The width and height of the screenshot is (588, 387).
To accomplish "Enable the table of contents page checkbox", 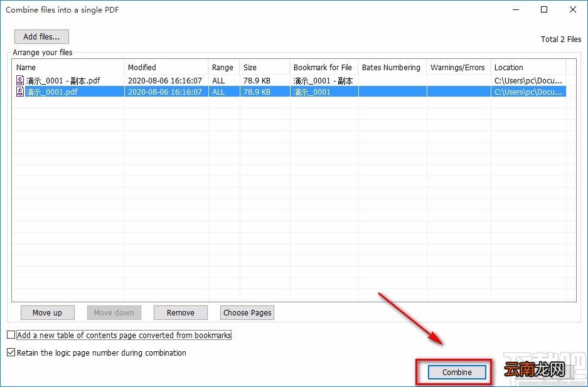I will (11, 335).
